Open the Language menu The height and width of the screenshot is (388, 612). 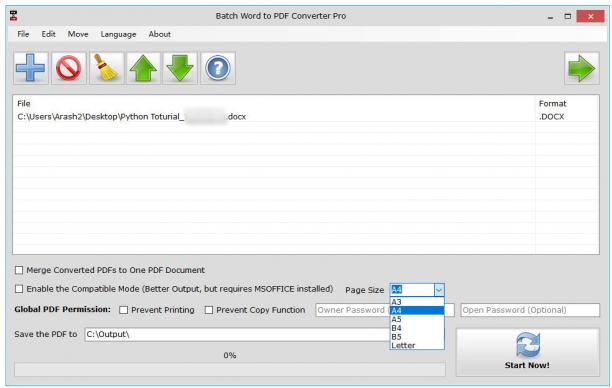[118, 34]
